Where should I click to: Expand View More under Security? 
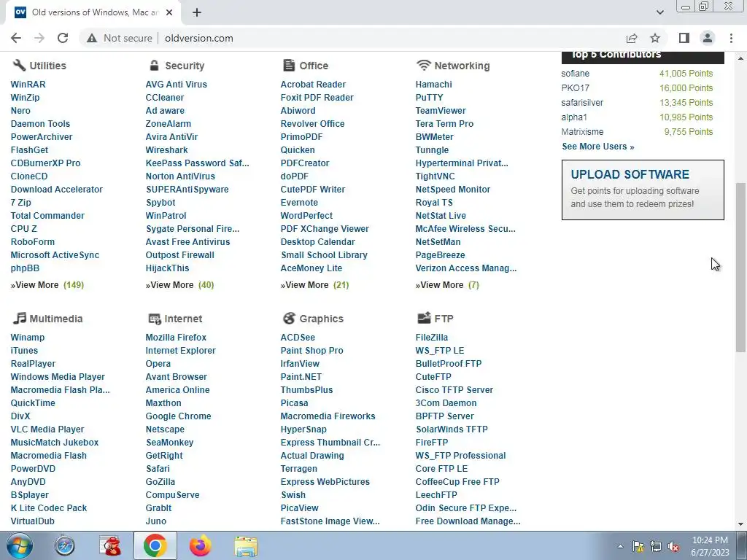pos(179,285)
